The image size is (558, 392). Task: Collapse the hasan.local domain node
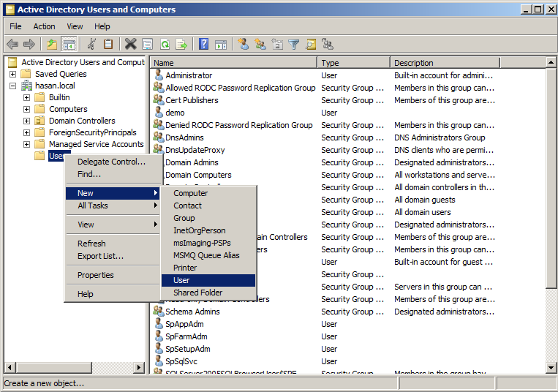tap(13, 86)
